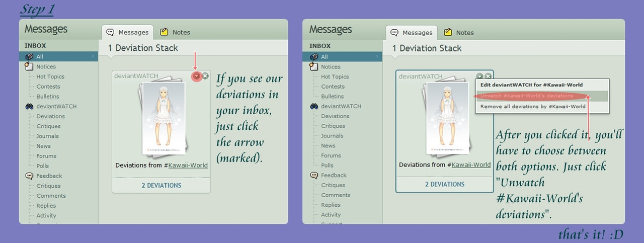644x243 pixels.
Task: Select Feedback label in the screenshot with open menu
Action: click(x=334, y=176)
